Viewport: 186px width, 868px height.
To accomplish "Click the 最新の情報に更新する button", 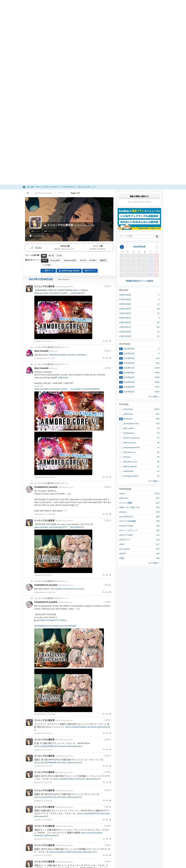I will pyautogui.click(x=139, y=196).
